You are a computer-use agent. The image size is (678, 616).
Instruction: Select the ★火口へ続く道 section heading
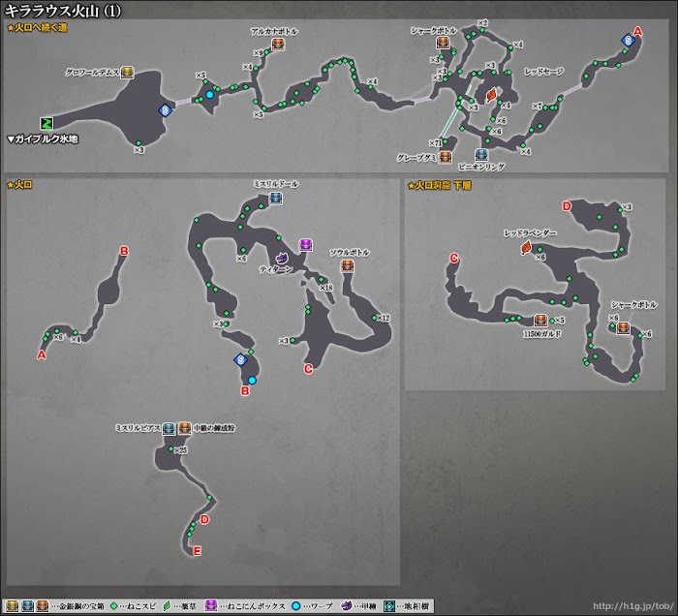click(37, 28)
